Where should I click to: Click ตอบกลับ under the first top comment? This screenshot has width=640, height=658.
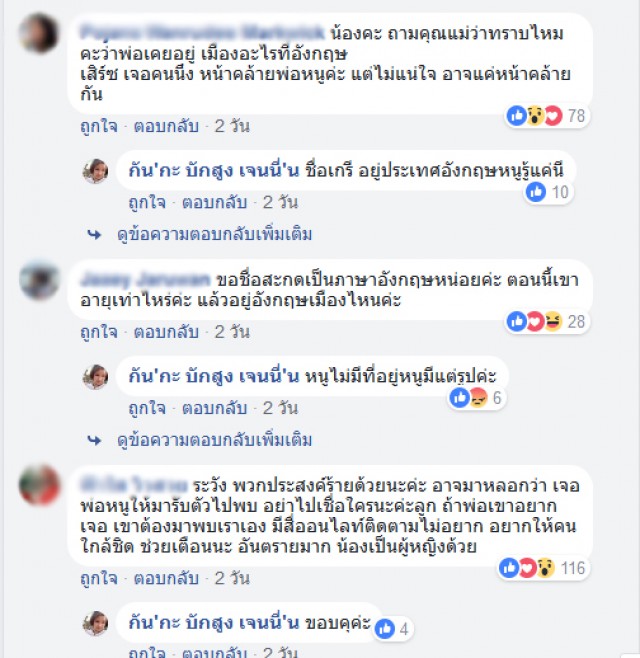[x=166, y=126]
